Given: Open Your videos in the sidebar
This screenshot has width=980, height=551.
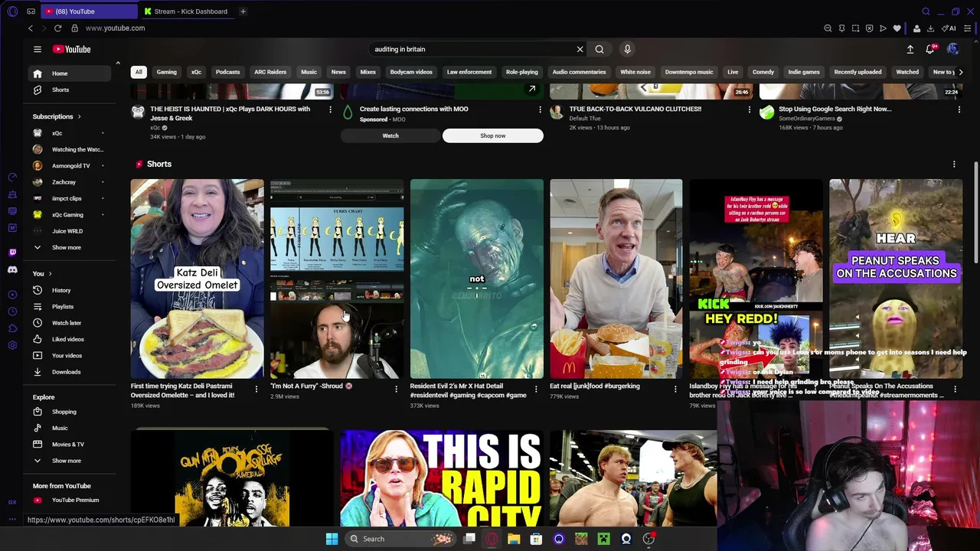Looking at the screenshot, I should [x=70, y=356].
